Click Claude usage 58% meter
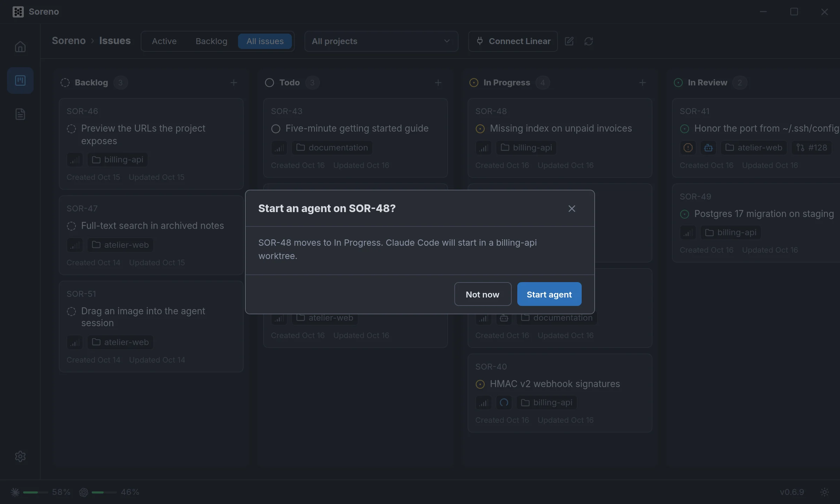Viewport: 840px width, 504px height. click(x=40, y=492)
